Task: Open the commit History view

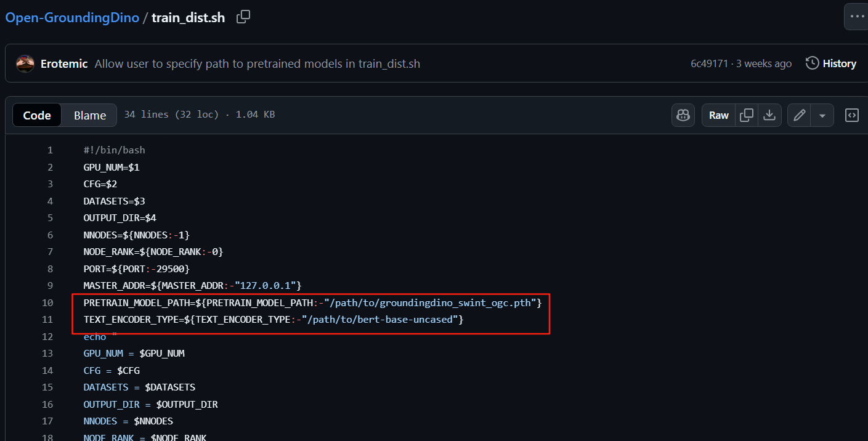Action: point(839,63)
